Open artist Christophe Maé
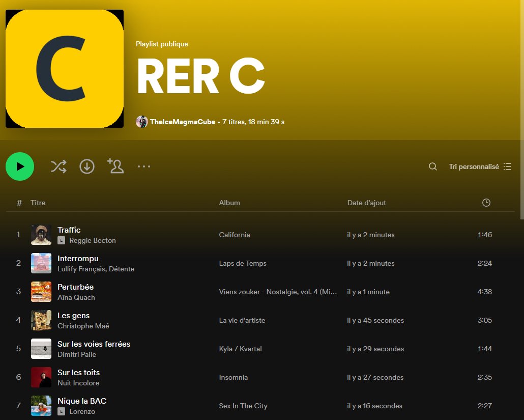The width and height of the screenshot is (524, 420). [83, 326]
